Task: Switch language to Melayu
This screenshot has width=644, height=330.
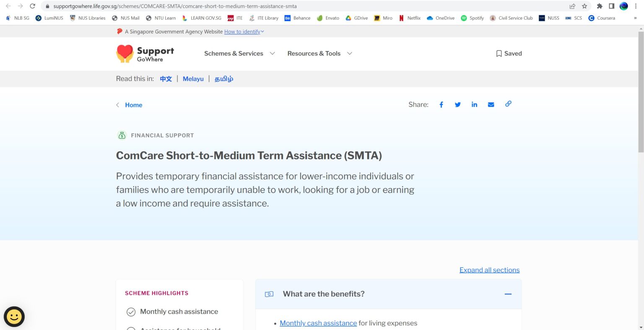Action: coord(193,79)
